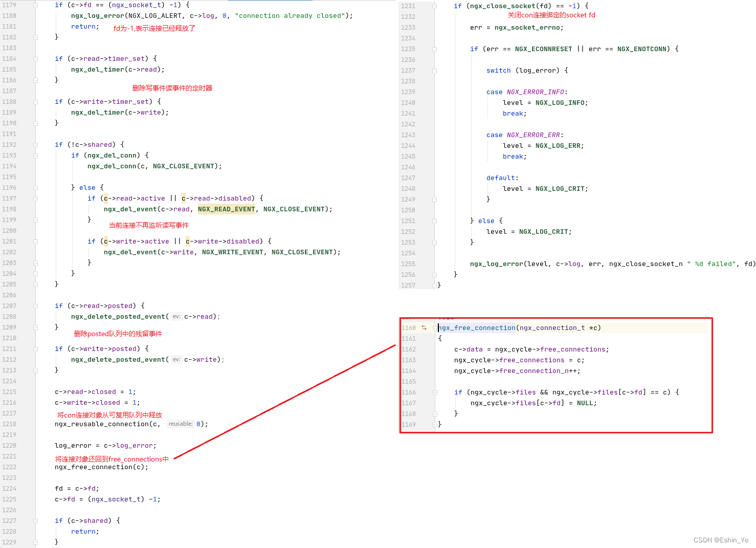Click the ngx_free_connection function name on line 1160
This screenshot has width=756, height=548.
[477, 328]
